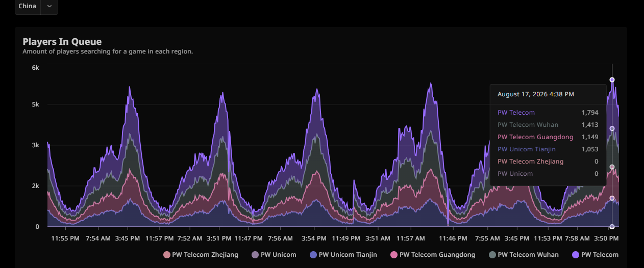This screenshot has width=644, height=268.
Task: Click the tooltip PW Telecom Guangdong row
Action: coord(548,137)
